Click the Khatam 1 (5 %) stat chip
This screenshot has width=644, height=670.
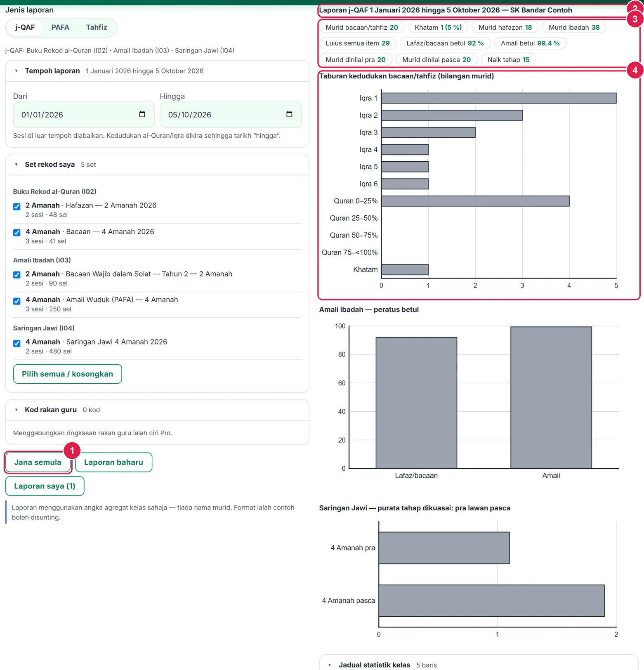[x=438, y=27]
